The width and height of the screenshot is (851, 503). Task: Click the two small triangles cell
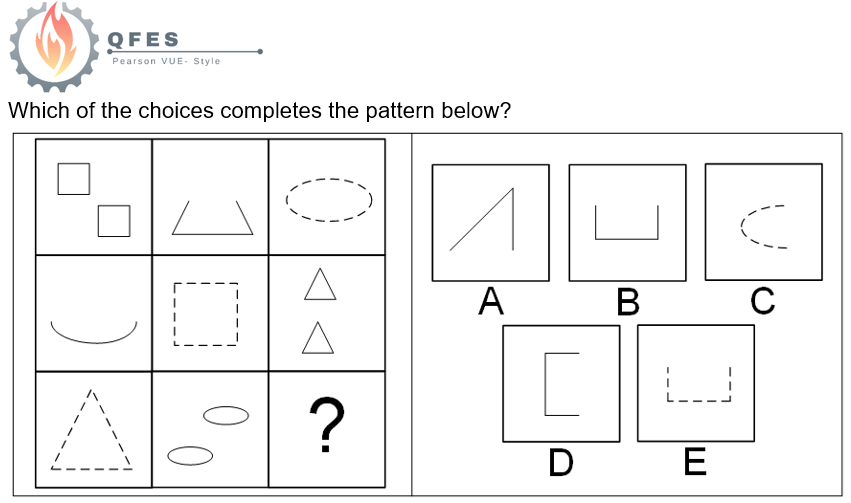coord(327,313)
